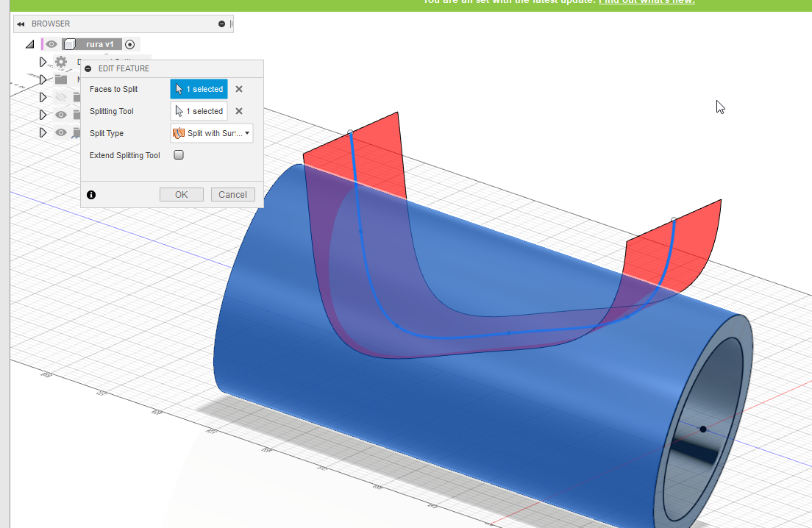Expand the hidden-eye browser row
This screenshot has width=812, height=528.
pyautogui.click(x=43, y=97)
